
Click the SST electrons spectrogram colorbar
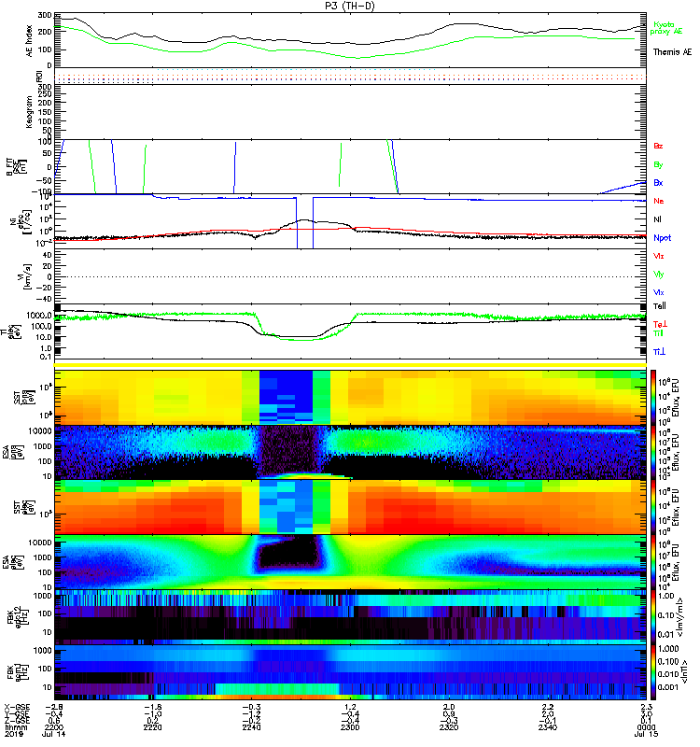653,507
